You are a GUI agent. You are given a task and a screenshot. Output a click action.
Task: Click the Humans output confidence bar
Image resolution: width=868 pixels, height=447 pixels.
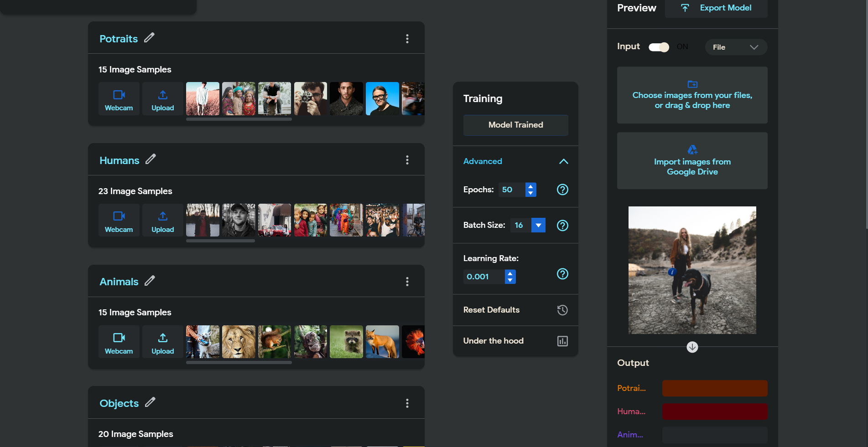[x=715, y=411]
